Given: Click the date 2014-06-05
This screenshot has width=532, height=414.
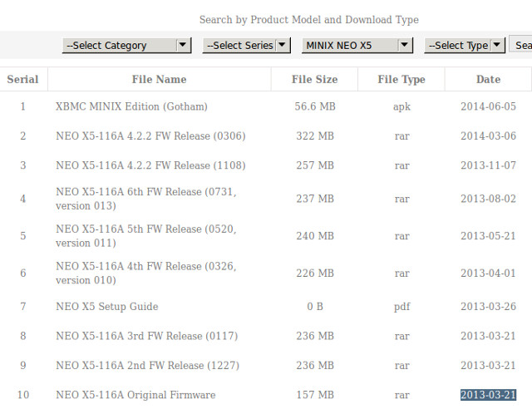Looking at the screenshot, I should click(488, 106).
